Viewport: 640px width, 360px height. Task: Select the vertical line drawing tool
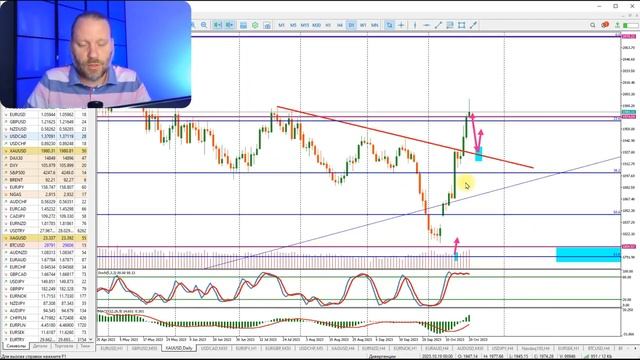415,25
